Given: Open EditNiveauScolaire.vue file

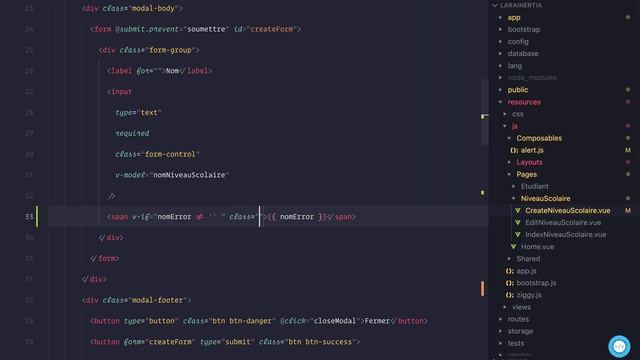Looking at the screenshot, I should coord(563,222).
